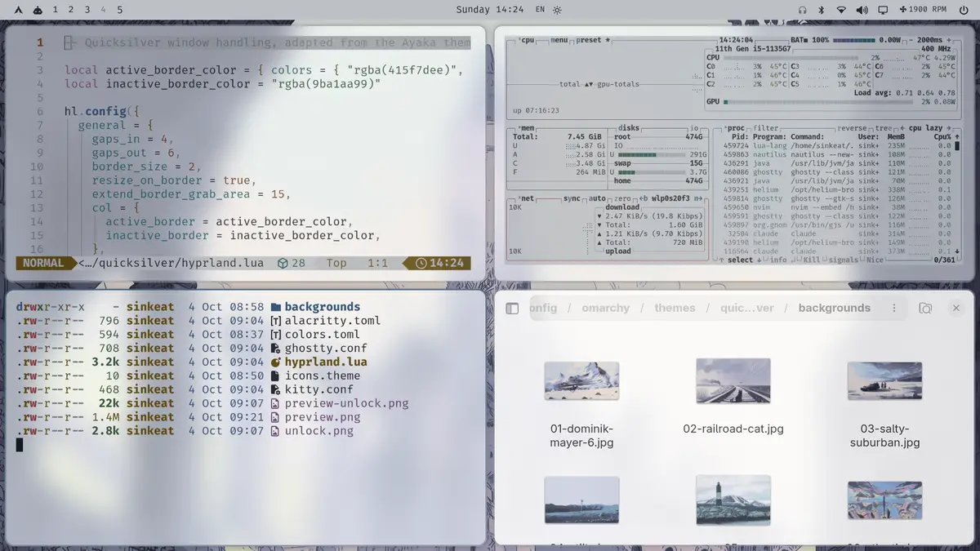Open the Bluetooth tray icon
This screenshot has width=980, height=551.
tap(822, 10)
